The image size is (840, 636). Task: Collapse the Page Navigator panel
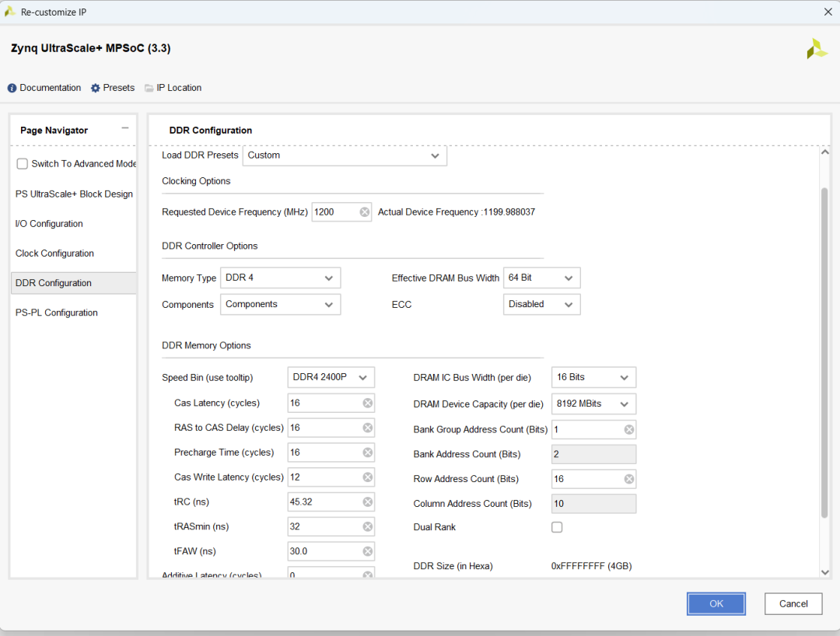click(x=124, y=128)
